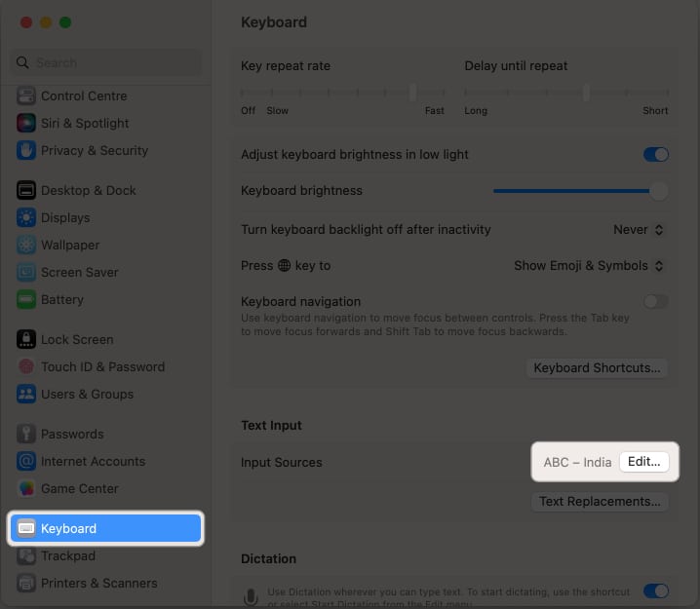The image size is (700, 609).
Task: Click the Printers & Scanners icon
Action: (x=26, y=583)
